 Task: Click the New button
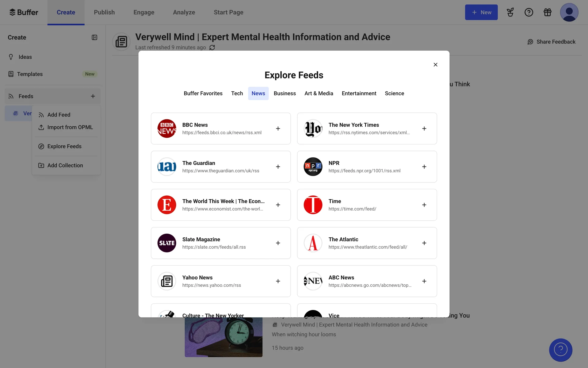[481, 12]
